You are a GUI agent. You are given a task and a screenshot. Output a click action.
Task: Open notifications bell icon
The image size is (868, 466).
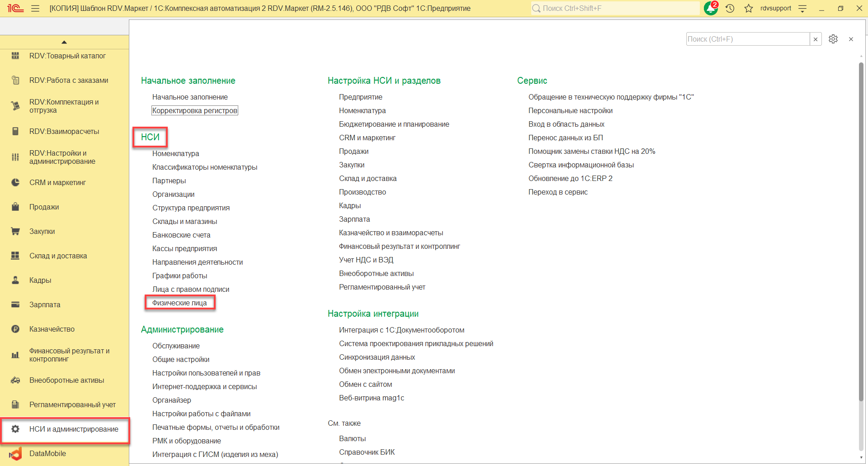[711, 8]
